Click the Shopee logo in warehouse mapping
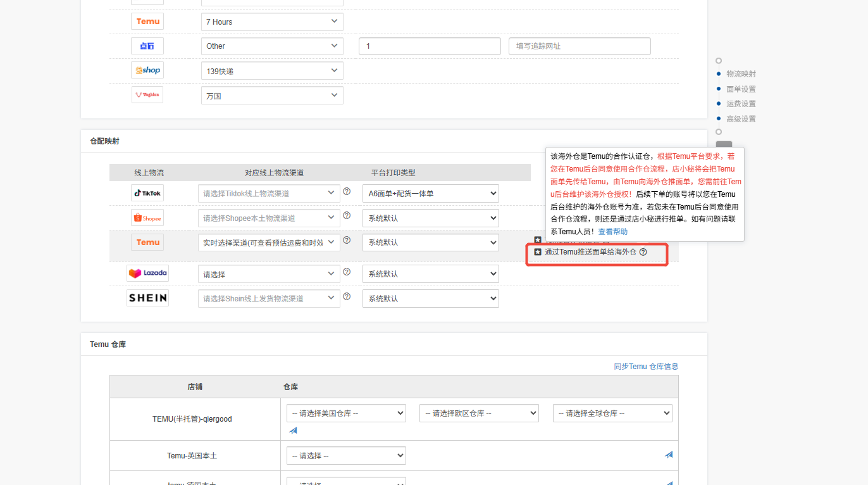 (147, 218)
